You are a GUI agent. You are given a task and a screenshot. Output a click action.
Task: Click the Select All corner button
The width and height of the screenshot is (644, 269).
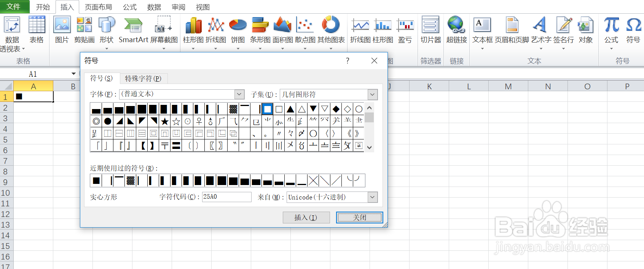click(6, 86)
